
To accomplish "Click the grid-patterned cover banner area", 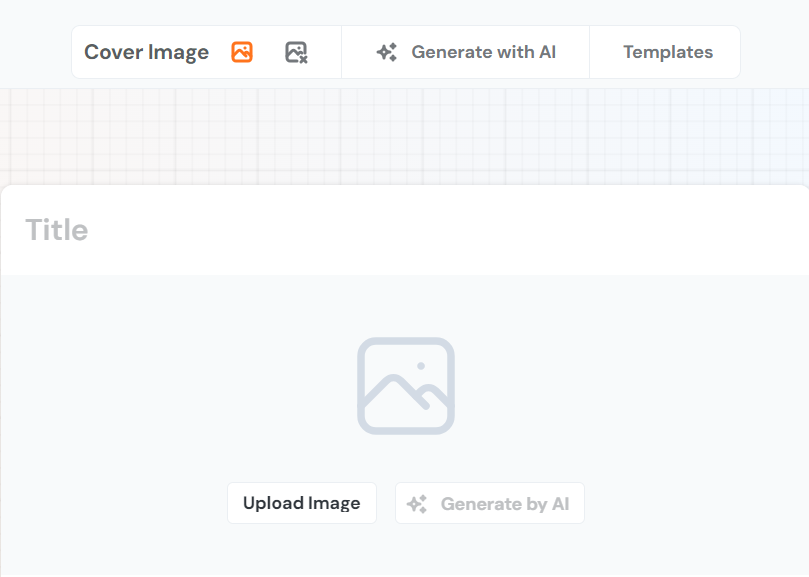I will point(404,135).
